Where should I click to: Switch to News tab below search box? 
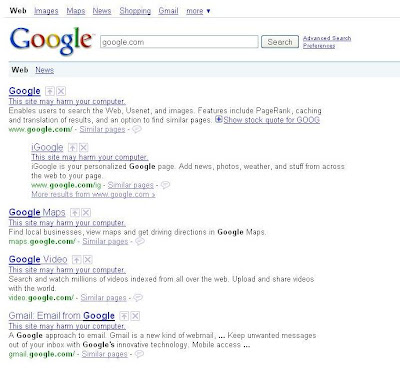tap(45, 70)
